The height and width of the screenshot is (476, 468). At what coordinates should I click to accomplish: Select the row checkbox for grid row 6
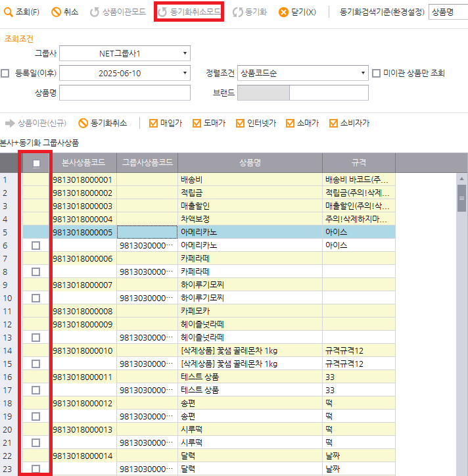pos(36,245)
